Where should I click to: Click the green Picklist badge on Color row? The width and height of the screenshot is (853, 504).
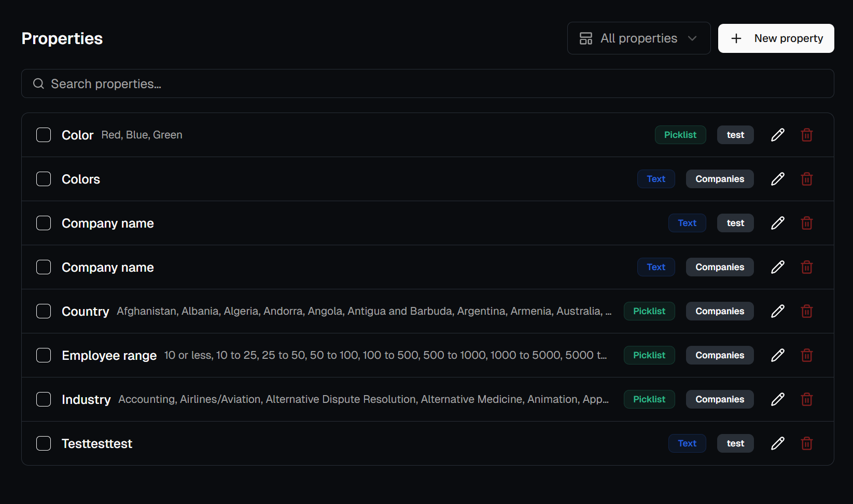click(680, 134)
